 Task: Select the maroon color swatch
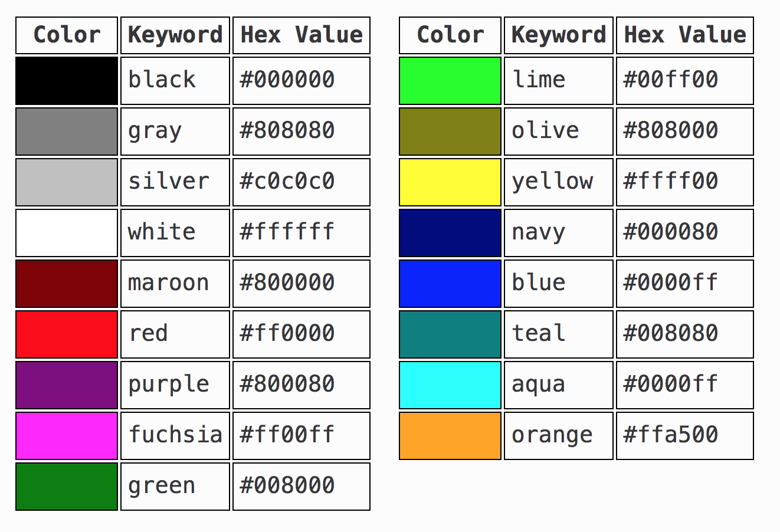click(67, 284)
